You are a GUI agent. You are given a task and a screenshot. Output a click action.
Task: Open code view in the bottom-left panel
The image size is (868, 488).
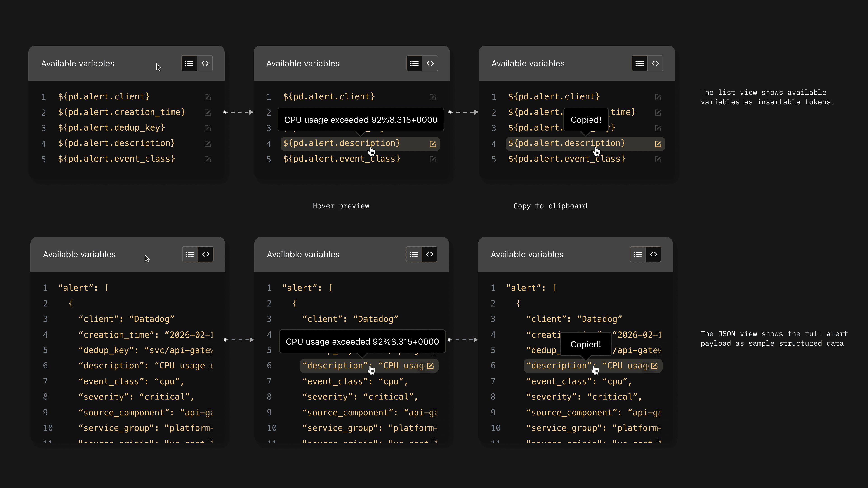(205, 254)
